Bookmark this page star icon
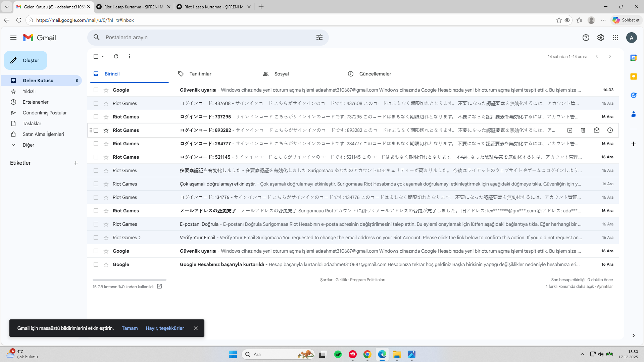 [x=559, y=20]
